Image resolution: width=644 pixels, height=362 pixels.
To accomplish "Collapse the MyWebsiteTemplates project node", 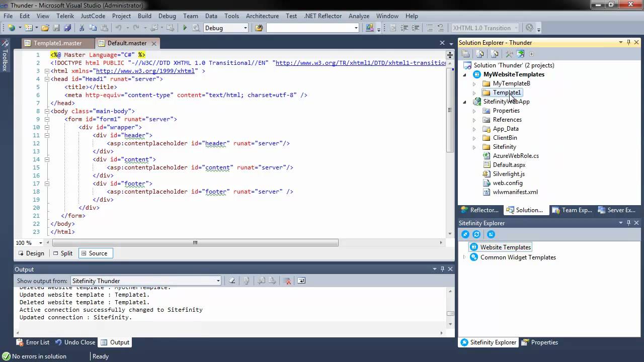I will tap(464, 74).
